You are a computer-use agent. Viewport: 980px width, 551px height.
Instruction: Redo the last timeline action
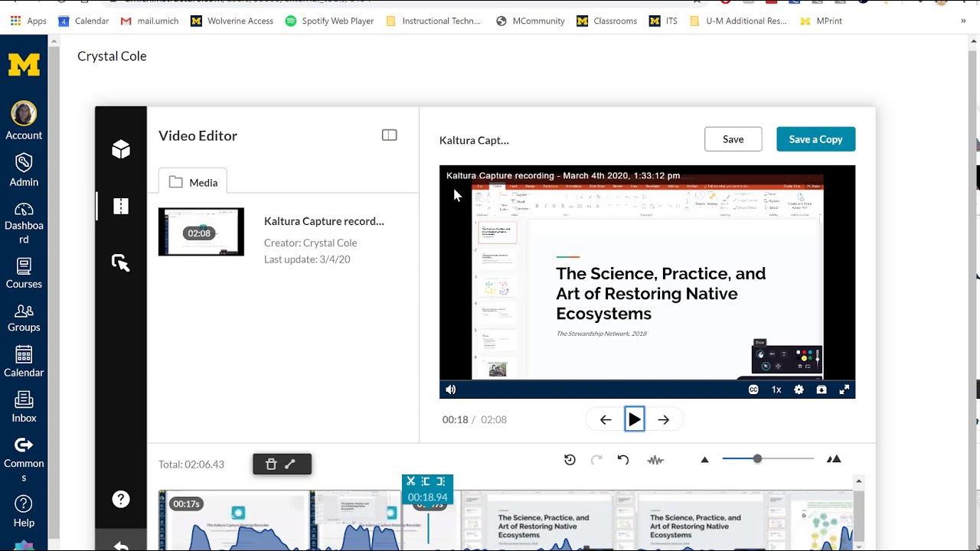[597, 460]
